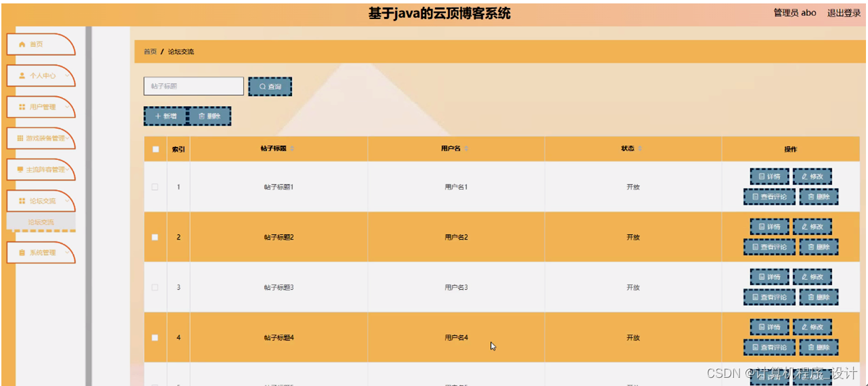Focus the 帖子标题 search field
Screen dimensions: 868x386
(x=193, y=86)
